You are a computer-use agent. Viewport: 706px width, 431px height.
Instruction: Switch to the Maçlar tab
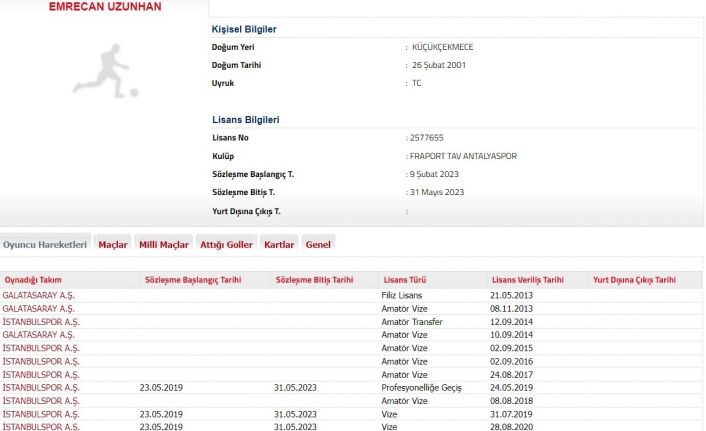click(113, 244)
